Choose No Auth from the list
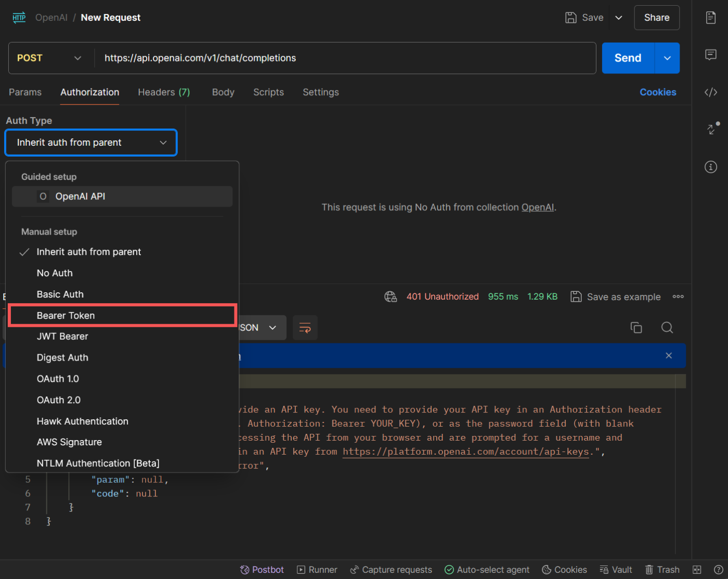Image resolution: width=728 pixels, height=579 pixels. click(x=122, y=273)
